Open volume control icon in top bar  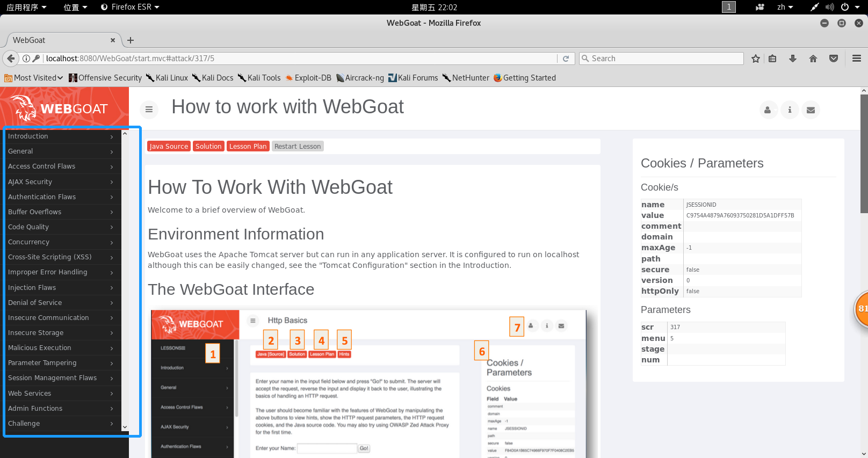[x=829, y=7]
